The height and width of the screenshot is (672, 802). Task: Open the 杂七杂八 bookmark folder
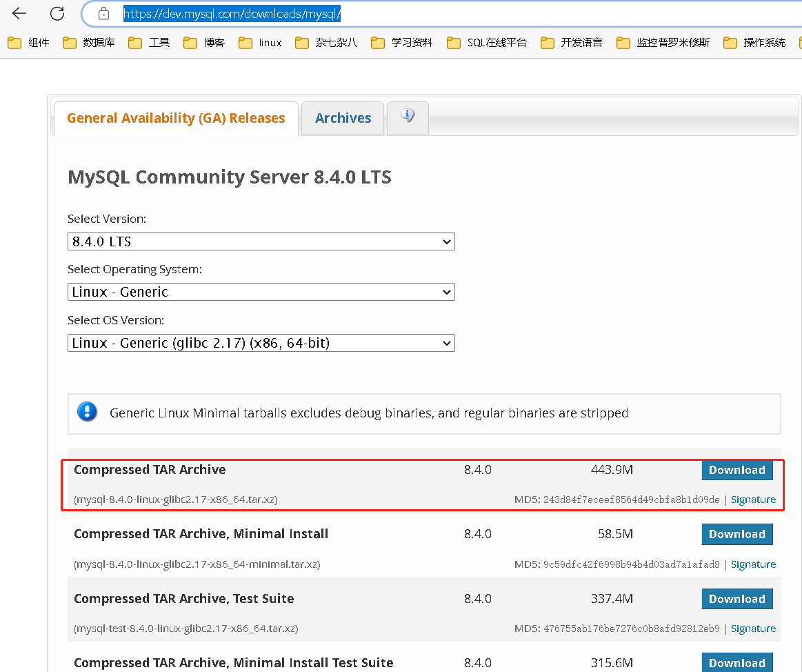point(325,43)
